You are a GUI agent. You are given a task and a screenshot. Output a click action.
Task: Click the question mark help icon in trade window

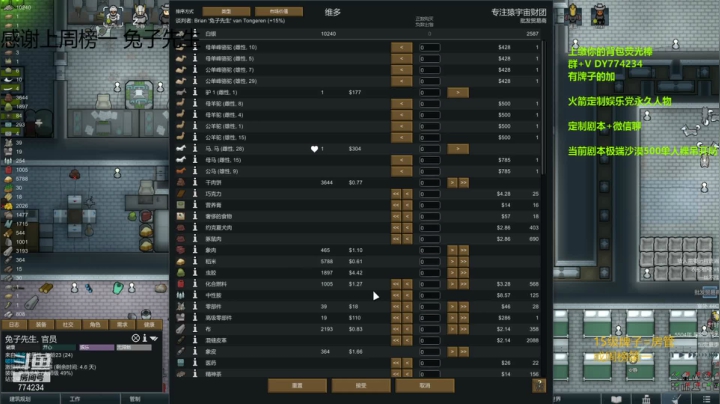tap(539, 385)
